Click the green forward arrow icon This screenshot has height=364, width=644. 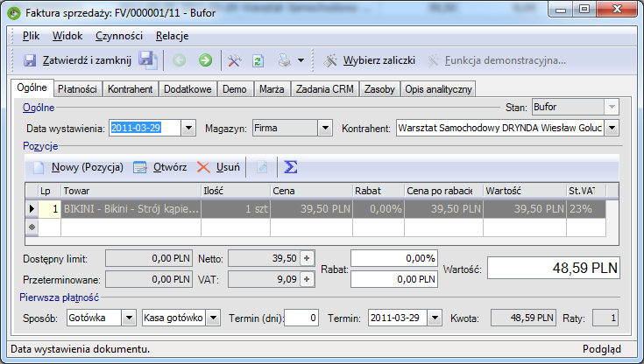pyautogui.click(x=205, y=60)
